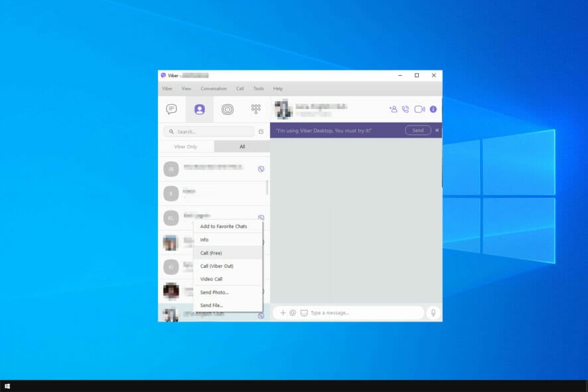Viewport: 588px width, 392px height.
Task: Start voice call from chat header
Action: pos(405,109)
